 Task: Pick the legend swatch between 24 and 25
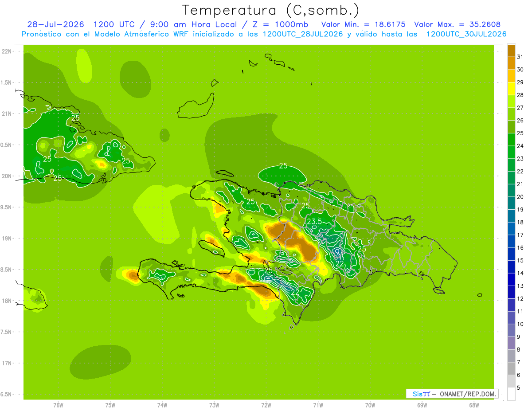tap(511, 139)
